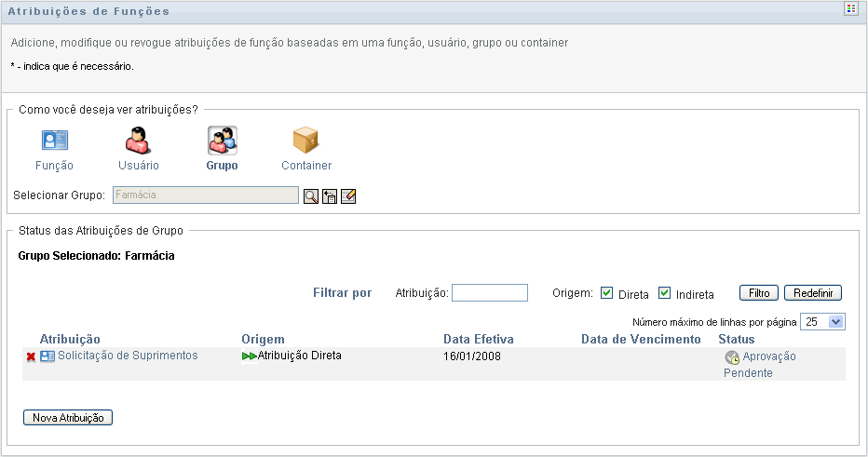Open group search magnifier icon
The width and height of the screenshot is (868, 457).
tap(311, 196)
